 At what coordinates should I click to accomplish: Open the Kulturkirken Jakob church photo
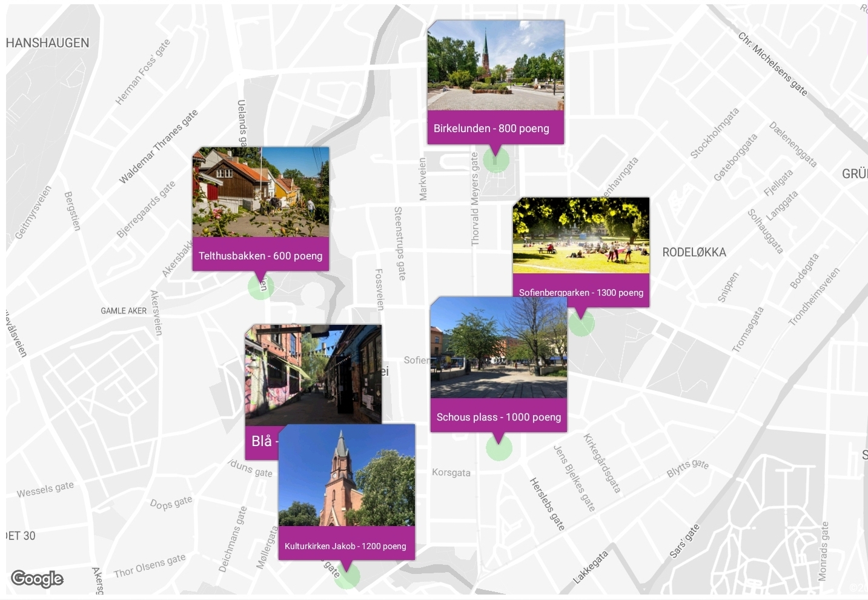point(346,475)
